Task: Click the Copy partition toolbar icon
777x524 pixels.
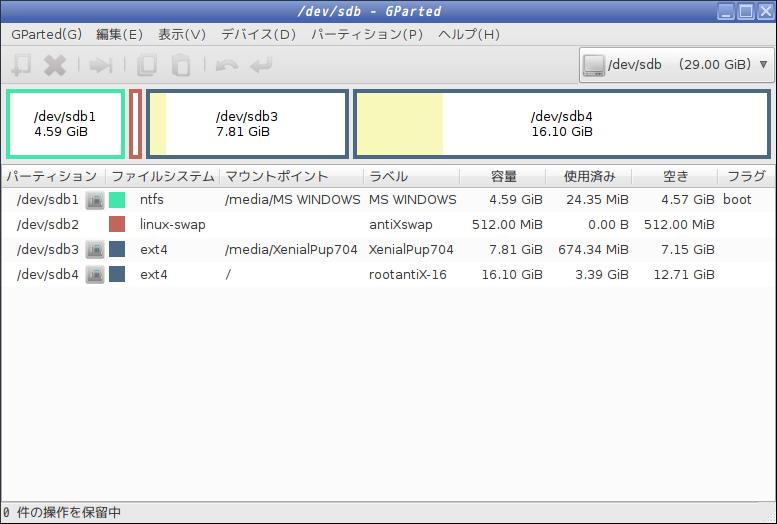Action: (147, 65)
